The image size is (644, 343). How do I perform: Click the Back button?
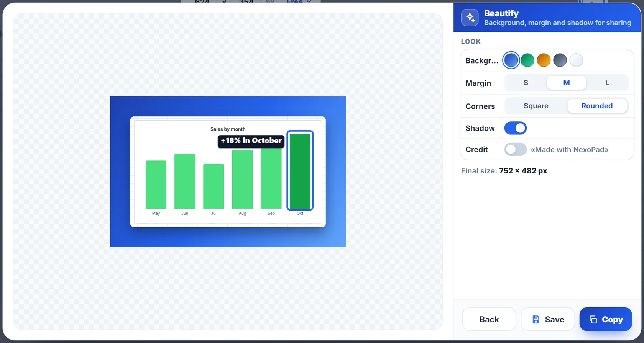pyautogui.click(x=489, y=319)
